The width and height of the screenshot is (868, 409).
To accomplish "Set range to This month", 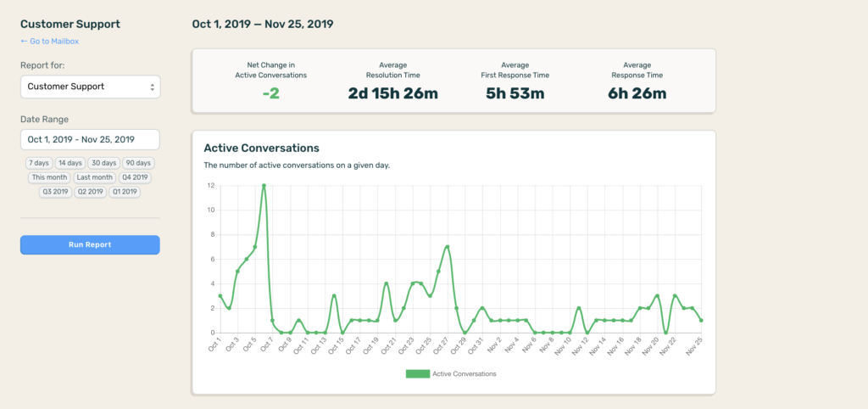I will point(49,177).
